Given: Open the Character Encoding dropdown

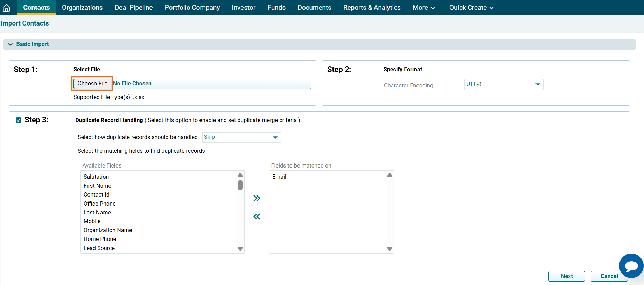Looking at the screenshot, I should click(x=503, y=84).
